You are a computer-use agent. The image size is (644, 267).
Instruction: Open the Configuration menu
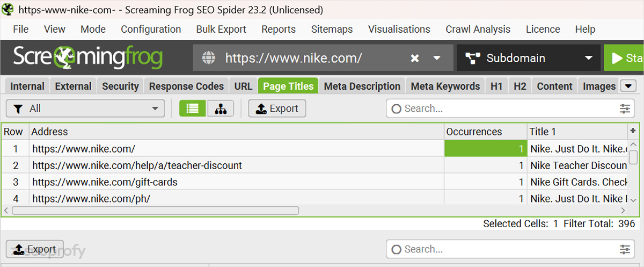coord(151,30)
